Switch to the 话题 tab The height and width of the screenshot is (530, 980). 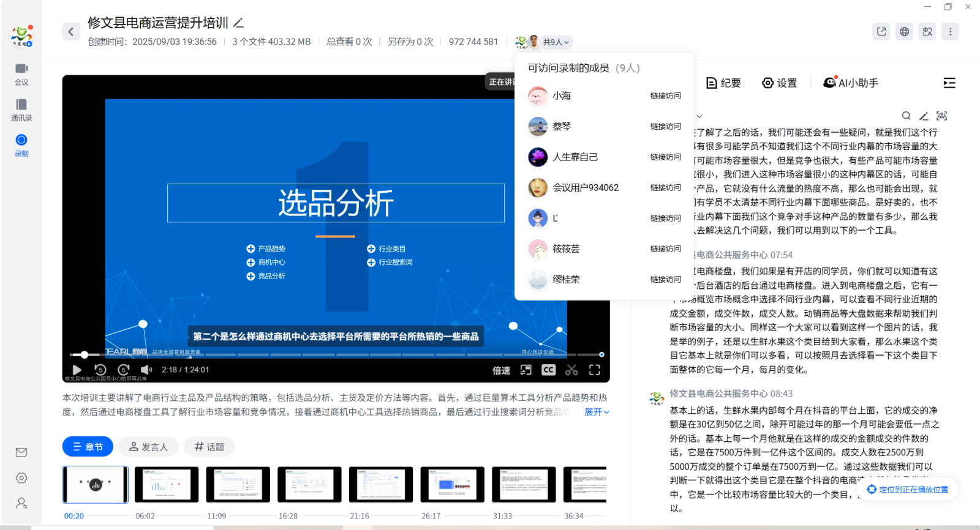pyautogui.click(x=209, y=447)
